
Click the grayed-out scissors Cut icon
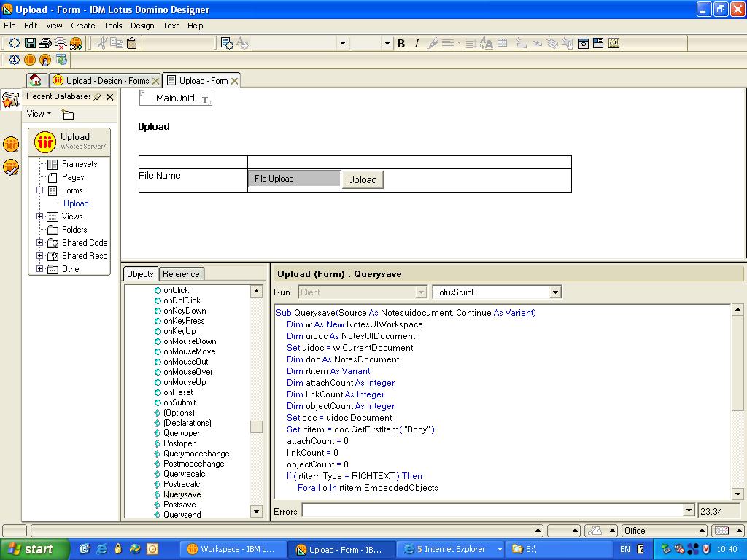(x=101, y=43)
